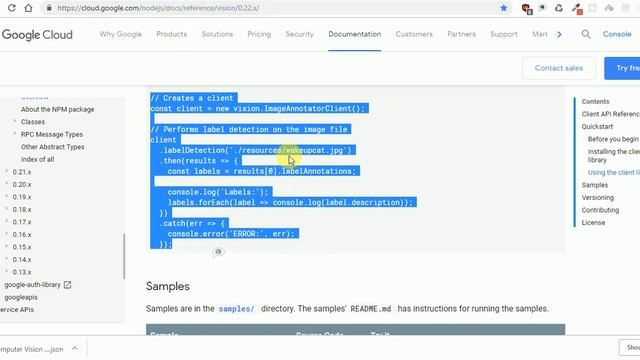
Task: Open the red shield extension icon
Action: point(526,8)
